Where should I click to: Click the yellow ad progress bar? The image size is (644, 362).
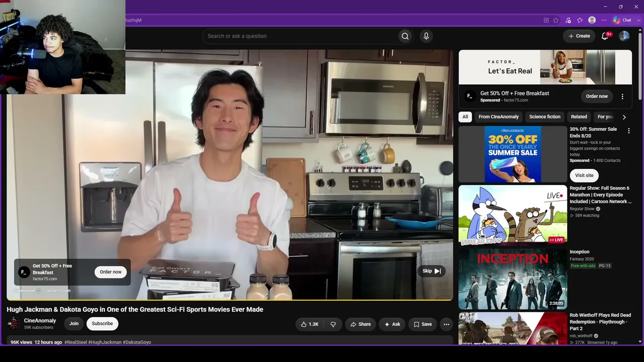(x=230, y=300)
